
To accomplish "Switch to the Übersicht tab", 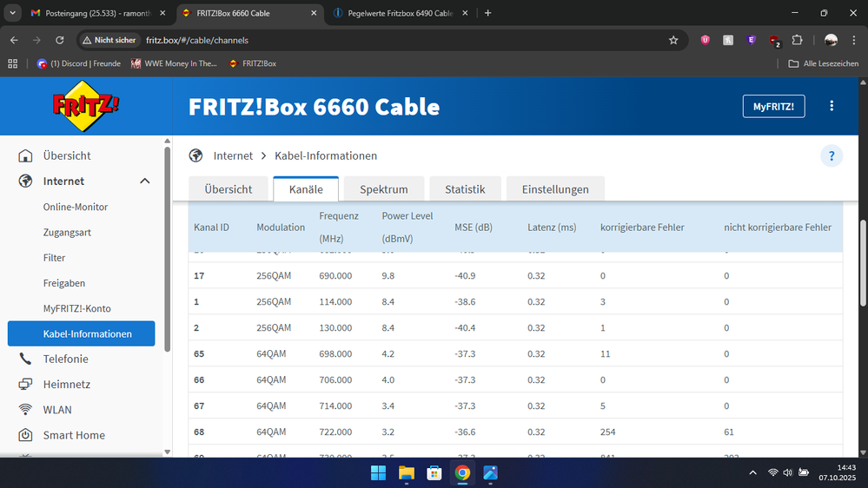I will (228, 189).
